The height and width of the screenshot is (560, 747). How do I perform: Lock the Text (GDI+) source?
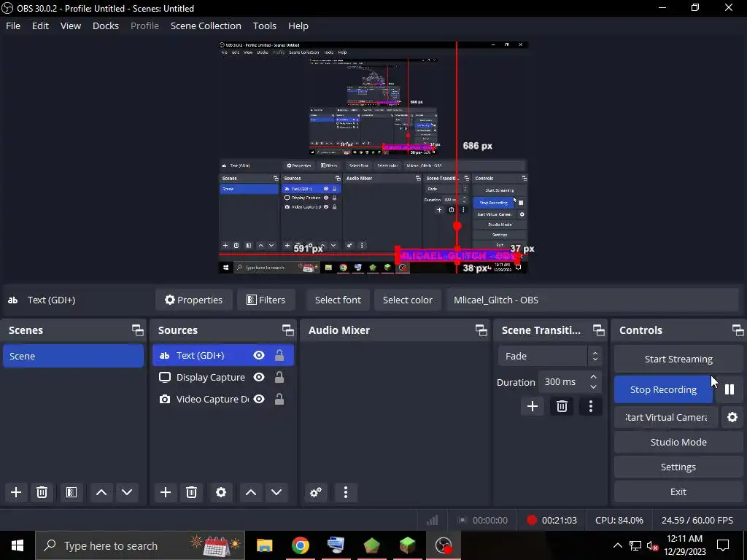coord(279,355)
